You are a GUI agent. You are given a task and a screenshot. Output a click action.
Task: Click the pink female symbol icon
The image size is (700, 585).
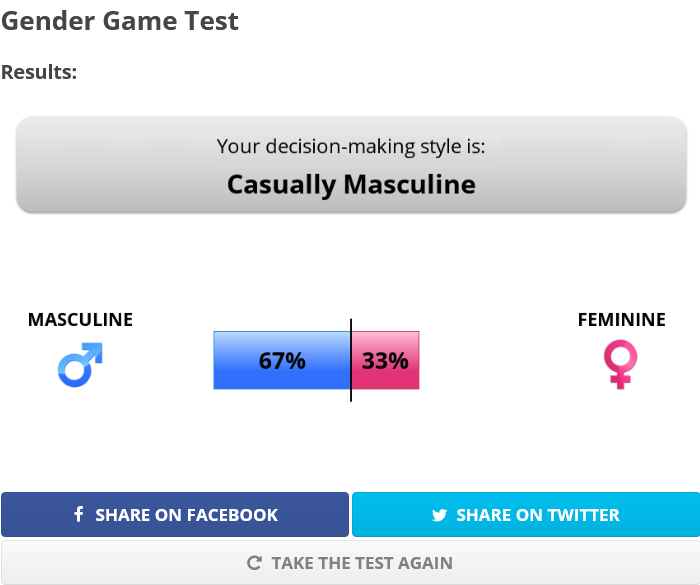(621, 364)
